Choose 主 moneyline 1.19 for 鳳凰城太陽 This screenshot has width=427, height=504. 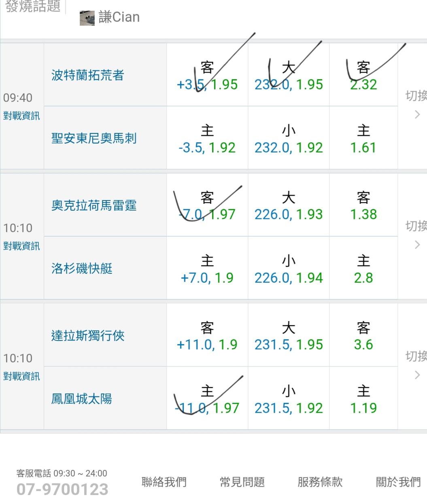(363, 399)
